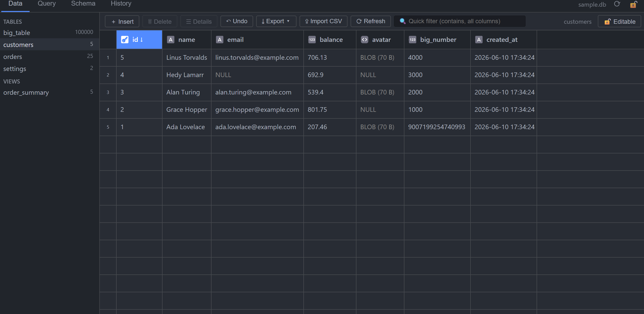Select row number 1 header
The width and height of the screenshot is (644, 314).
[x=108, y=58]
